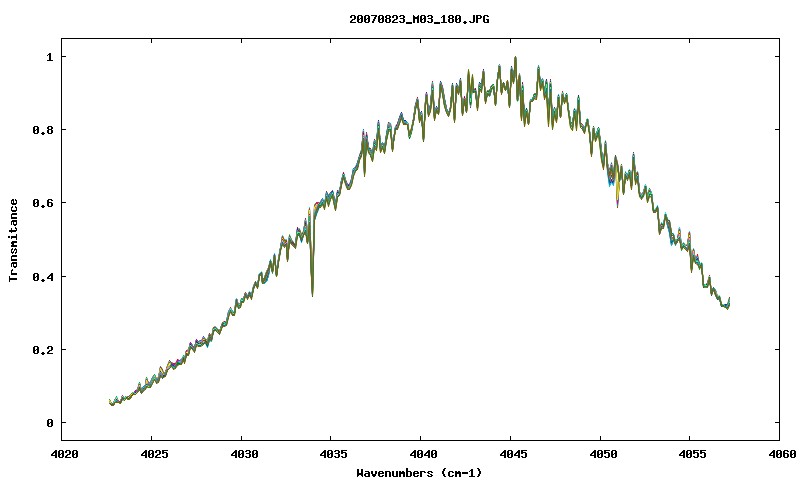Image resolution: width=800 pixels, height=480 pixels.
Task: Click the Wavenumbers (cm-1) x-axis label
Action: (419, 473)
